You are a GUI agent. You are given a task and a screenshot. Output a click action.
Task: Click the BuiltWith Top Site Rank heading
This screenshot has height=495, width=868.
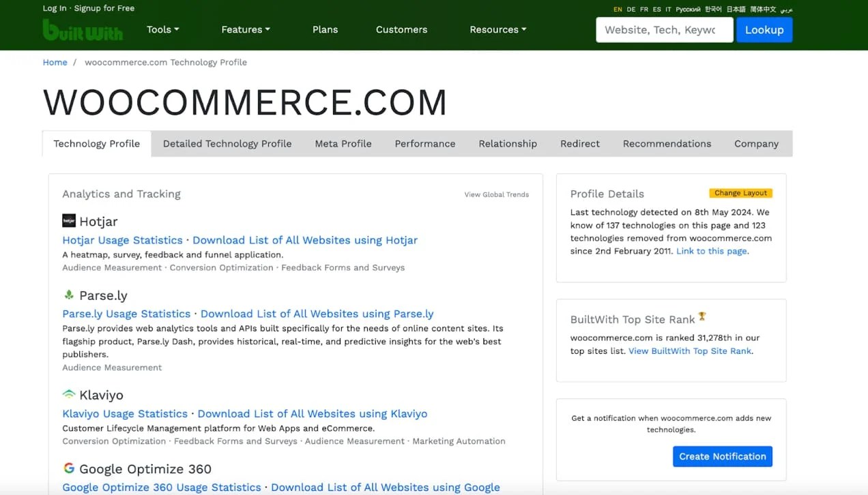[633, 319]
